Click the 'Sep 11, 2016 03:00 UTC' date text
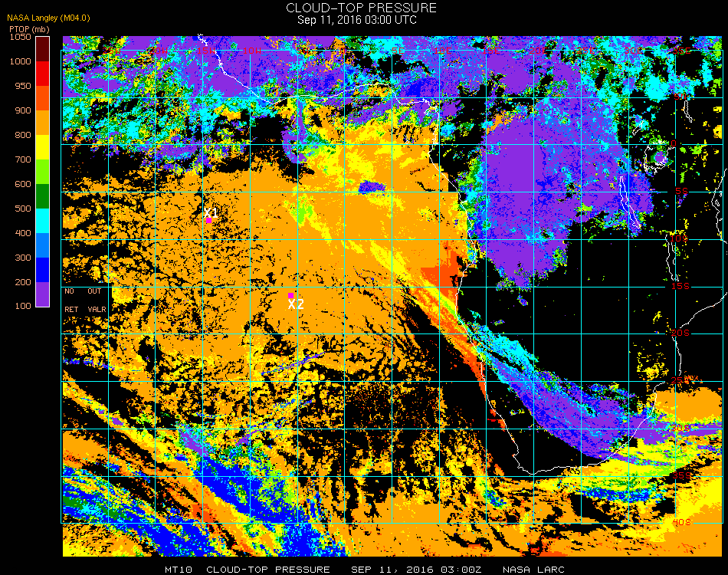The image size is (728, 575). point(357,20)
